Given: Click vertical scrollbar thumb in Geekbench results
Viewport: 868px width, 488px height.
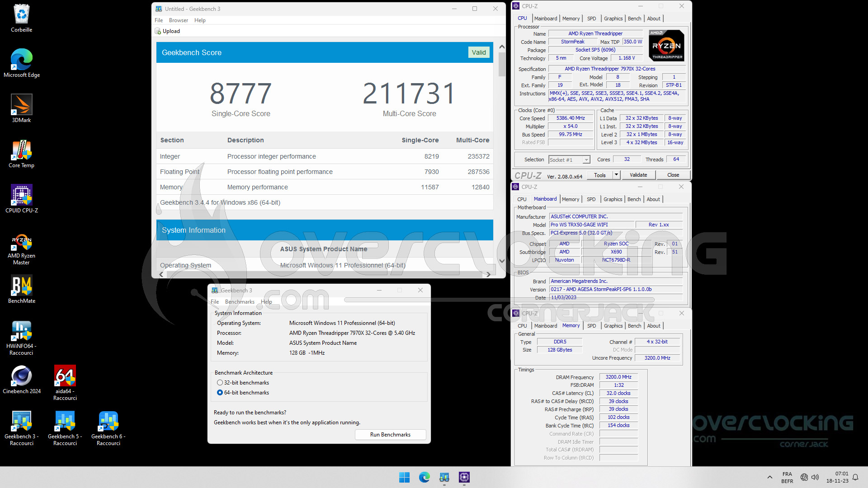Looking at the screenshot, I should (502, 64).
